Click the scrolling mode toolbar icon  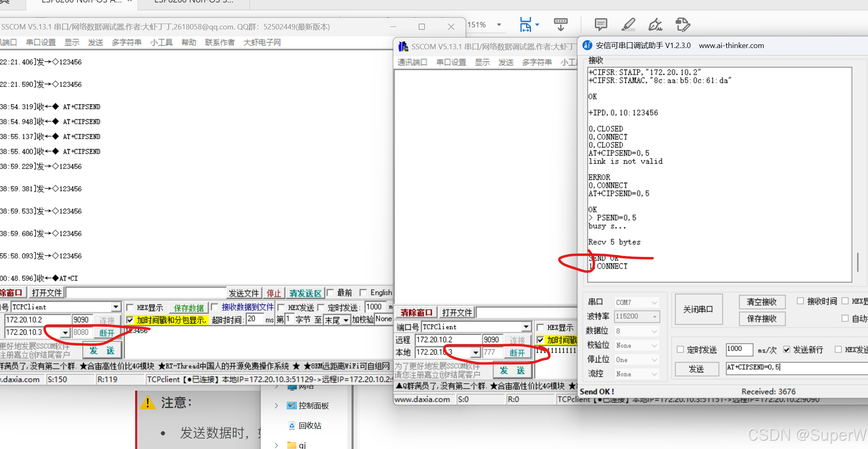pyautogui.click(x=560, y=25)
